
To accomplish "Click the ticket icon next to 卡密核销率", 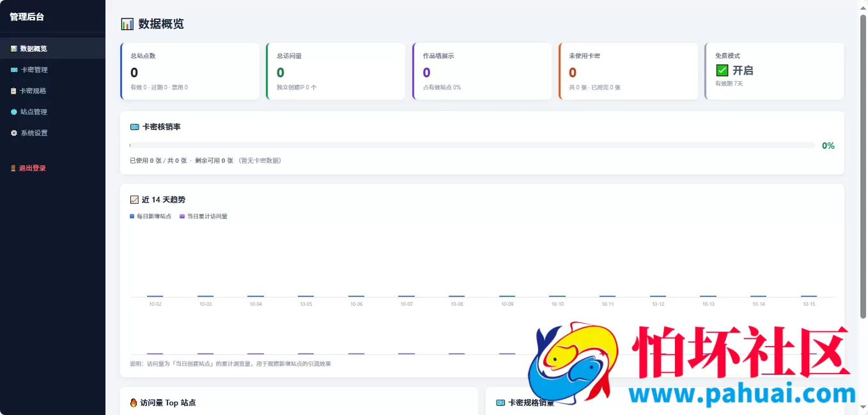I will 134,127.
